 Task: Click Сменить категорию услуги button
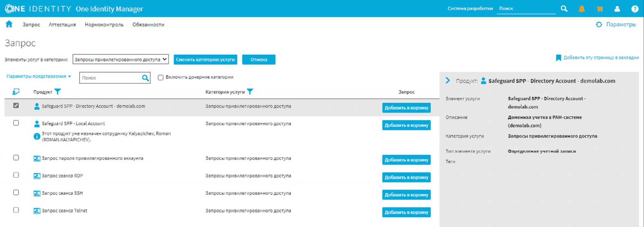tap(205, 60)
